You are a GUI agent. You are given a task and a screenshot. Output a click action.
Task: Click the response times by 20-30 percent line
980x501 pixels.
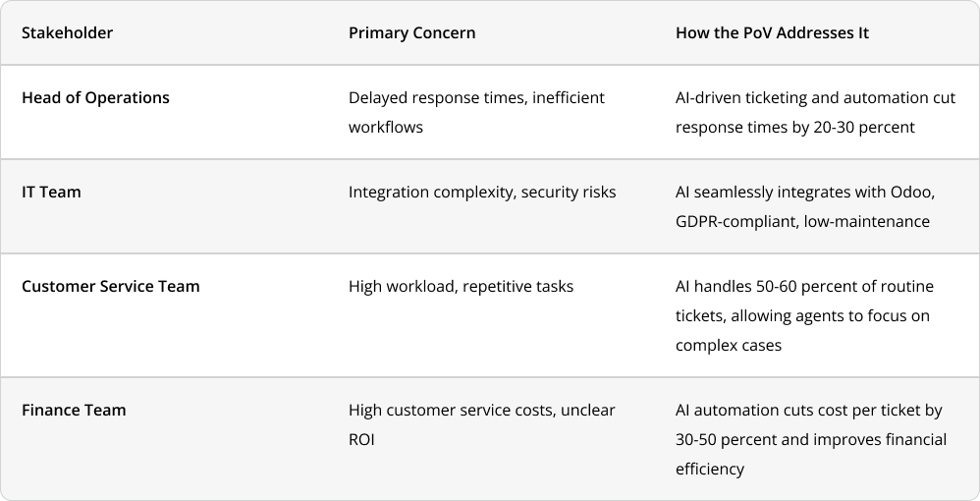795,127
